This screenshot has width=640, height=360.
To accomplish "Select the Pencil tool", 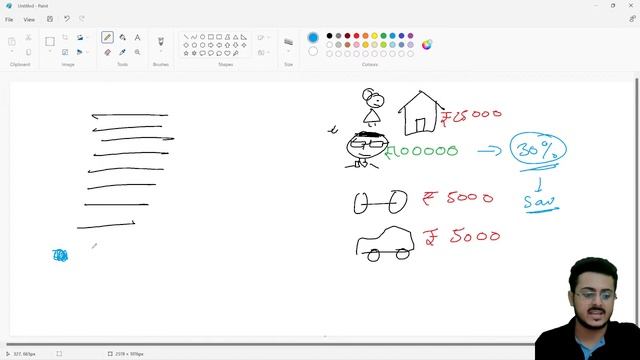I will [107, 37].
